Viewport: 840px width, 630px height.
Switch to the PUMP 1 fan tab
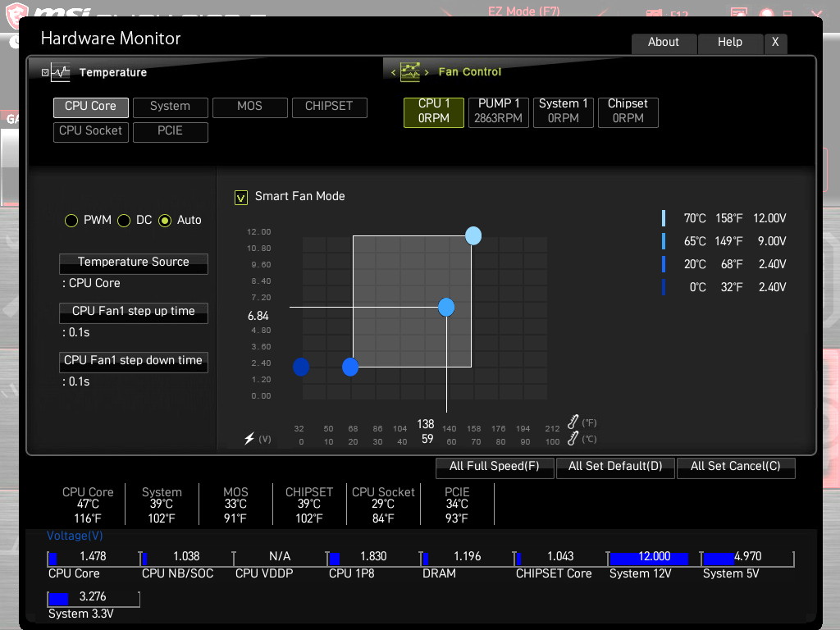tap(499, 112)
